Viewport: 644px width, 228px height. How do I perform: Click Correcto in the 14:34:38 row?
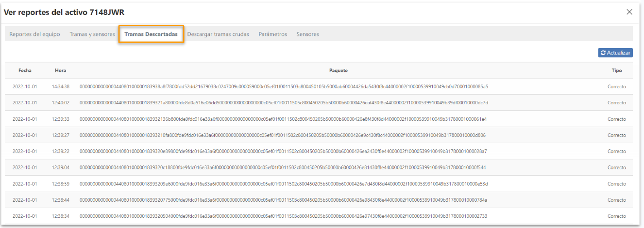(617, 87)
